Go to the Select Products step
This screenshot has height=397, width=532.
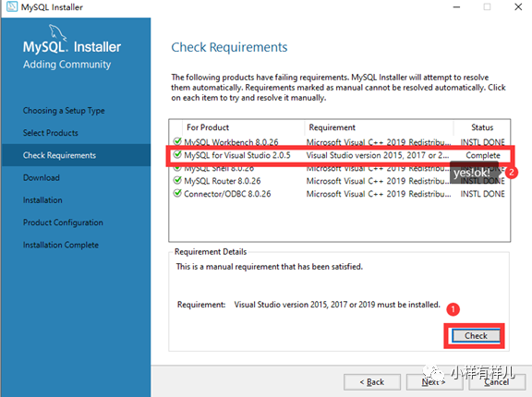coord(51,133)
